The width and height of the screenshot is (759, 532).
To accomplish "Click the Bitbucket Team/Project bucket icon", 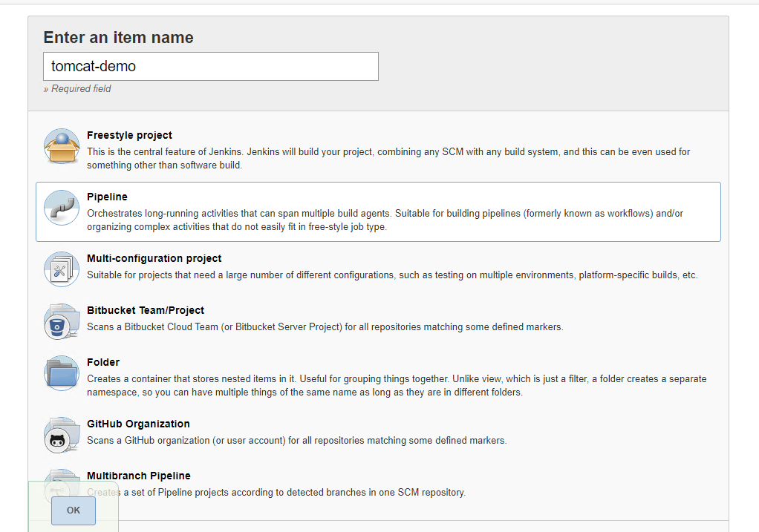I will pyautogui.click(x=62, y=321).
